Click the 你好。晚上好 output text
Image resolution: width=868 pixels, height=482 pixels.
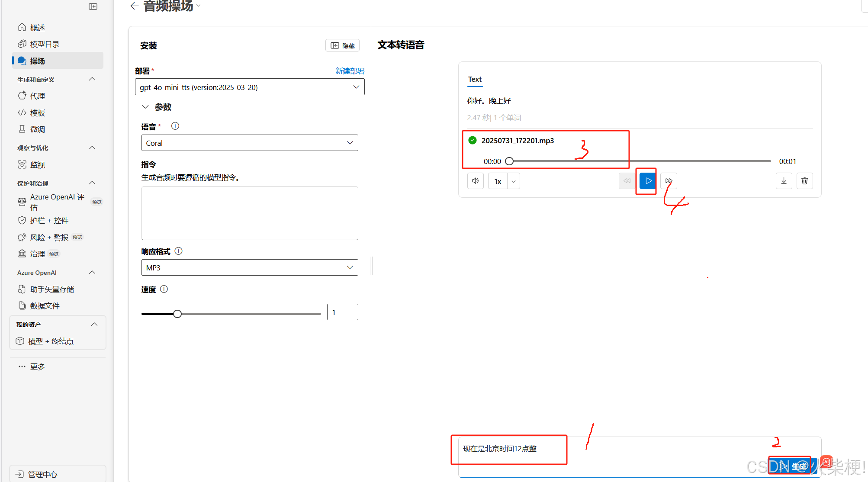click(489, 101)
